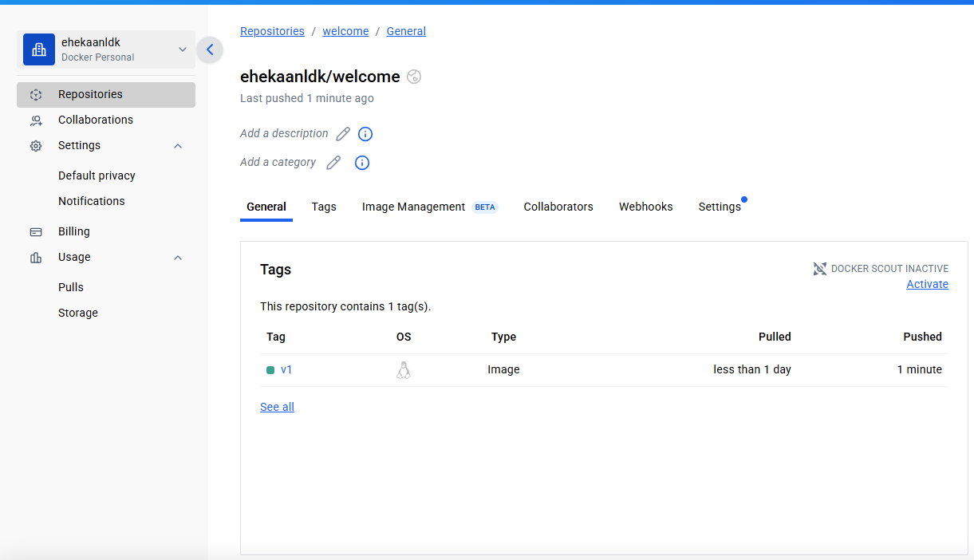Edit the description with the pencil icon

(x=343, y=134)
